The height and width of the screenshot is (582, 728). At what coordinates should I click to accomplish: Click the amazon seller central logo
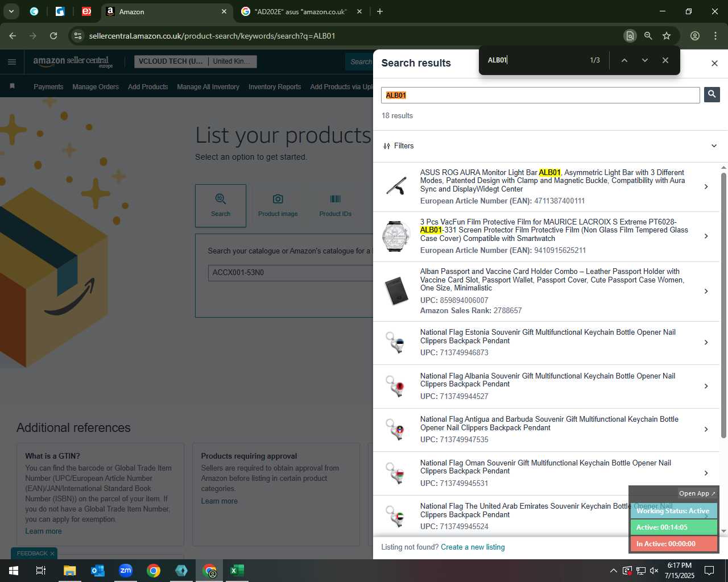[72, 61]
